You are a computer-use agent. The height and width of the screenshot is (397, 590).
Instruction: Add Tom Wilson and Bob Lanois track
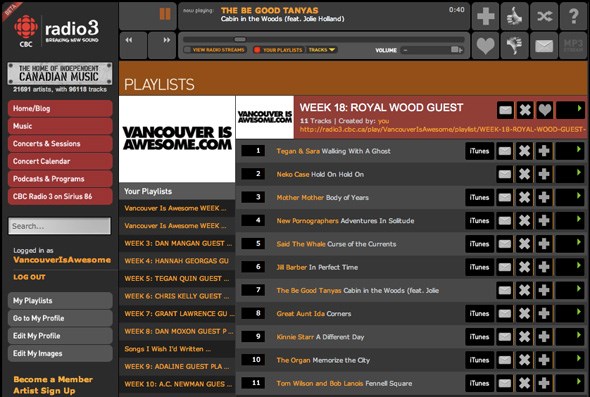tap(544, 383)
